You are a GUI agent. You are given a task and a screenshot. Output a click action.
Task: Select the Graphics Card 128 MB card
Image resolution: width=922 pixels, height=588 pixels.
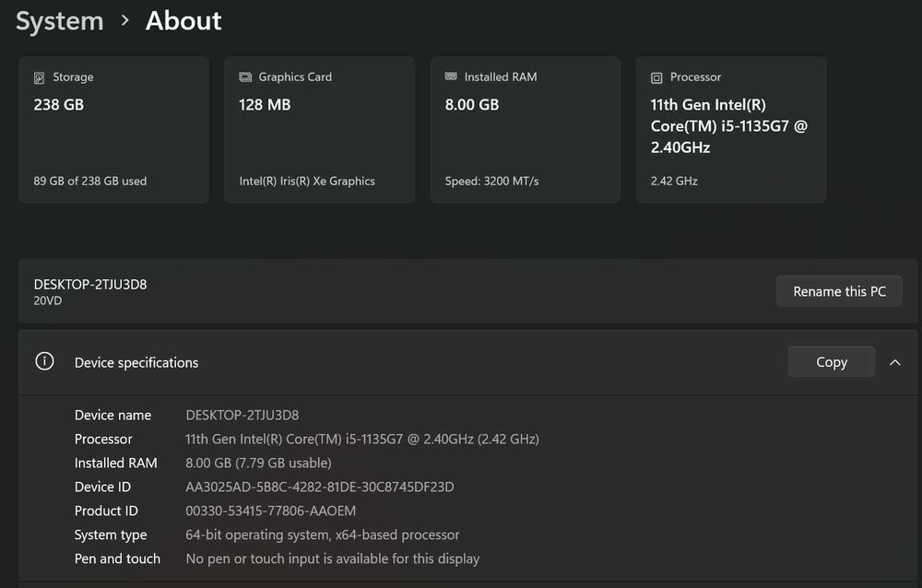tap(319, 130)
